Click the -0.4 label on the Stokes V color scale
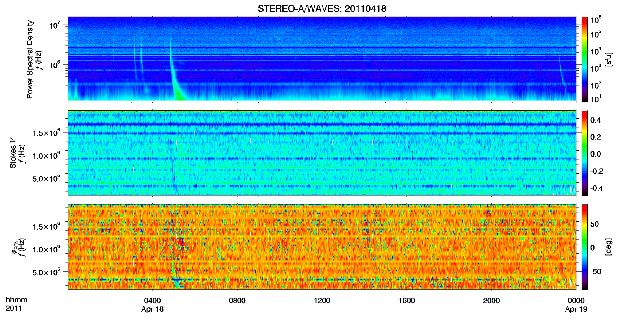 [x=597, y=188]
